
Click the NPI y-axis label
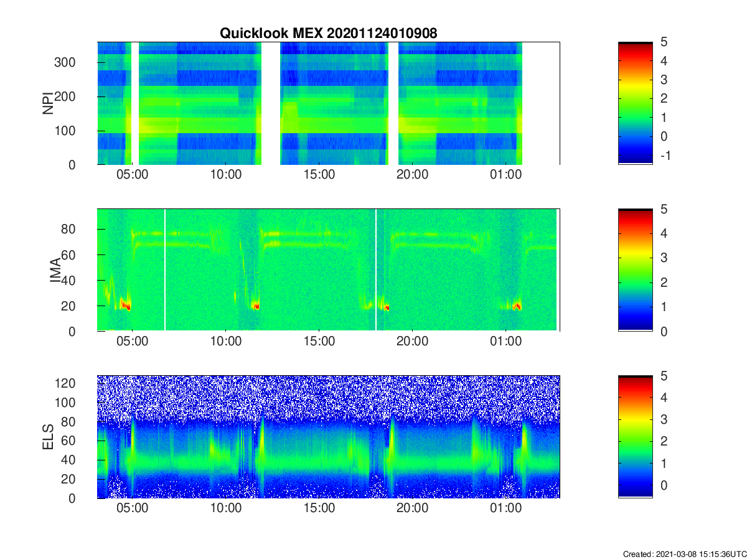(x=48, y=103)
